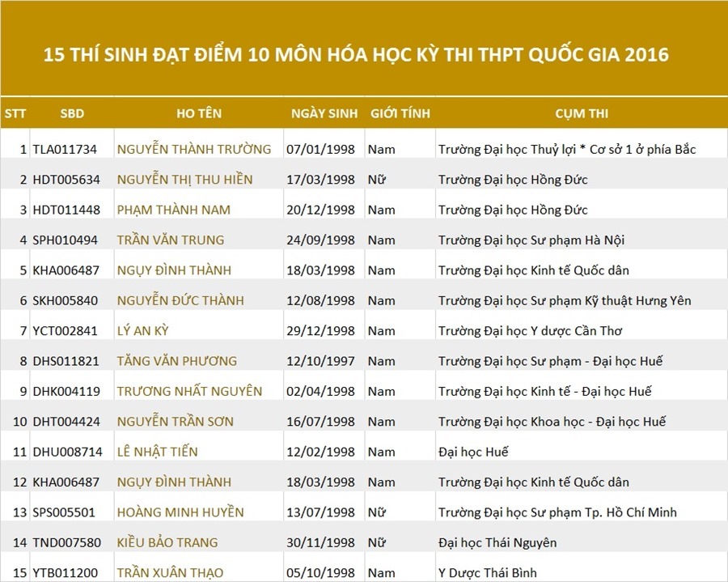This screenshot has height=582, width=728.
Task: Select the name NGUYỄN TRẦN SƠN
Action: click(x=175, y=421)
